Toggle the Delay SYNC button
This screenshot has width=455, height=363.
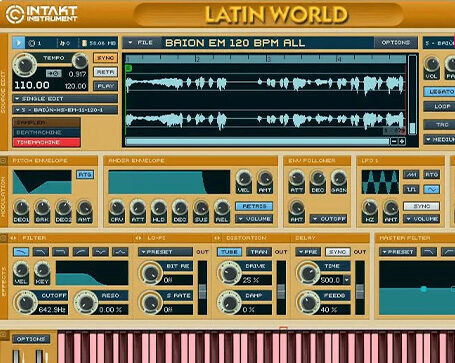[337, 252]
